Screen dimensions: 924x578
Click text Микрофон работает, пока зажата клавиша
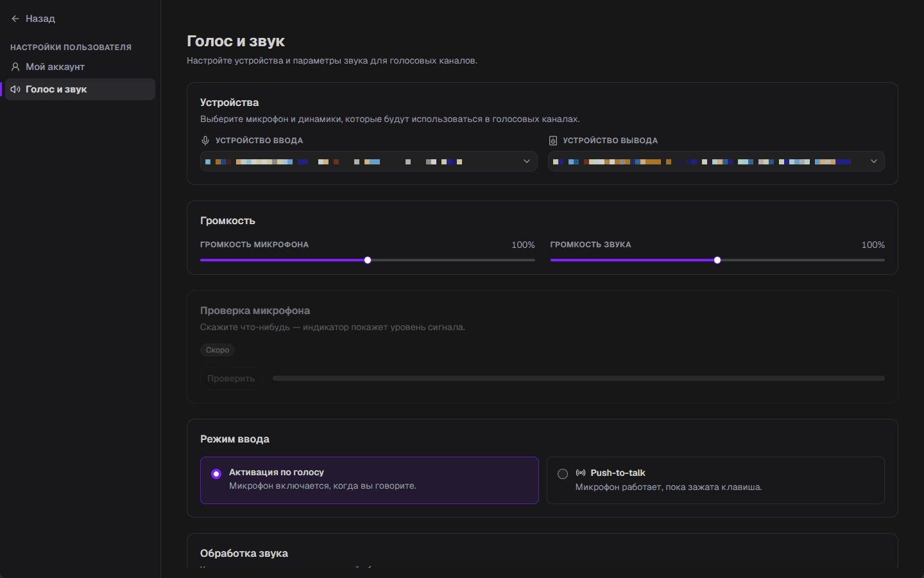[669, 487]
